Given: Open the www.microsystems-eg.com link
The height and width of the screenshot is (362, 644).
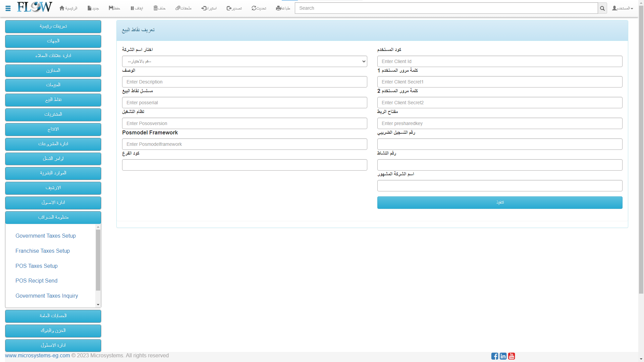Looking at the screenshot, I should coord(38,355).
